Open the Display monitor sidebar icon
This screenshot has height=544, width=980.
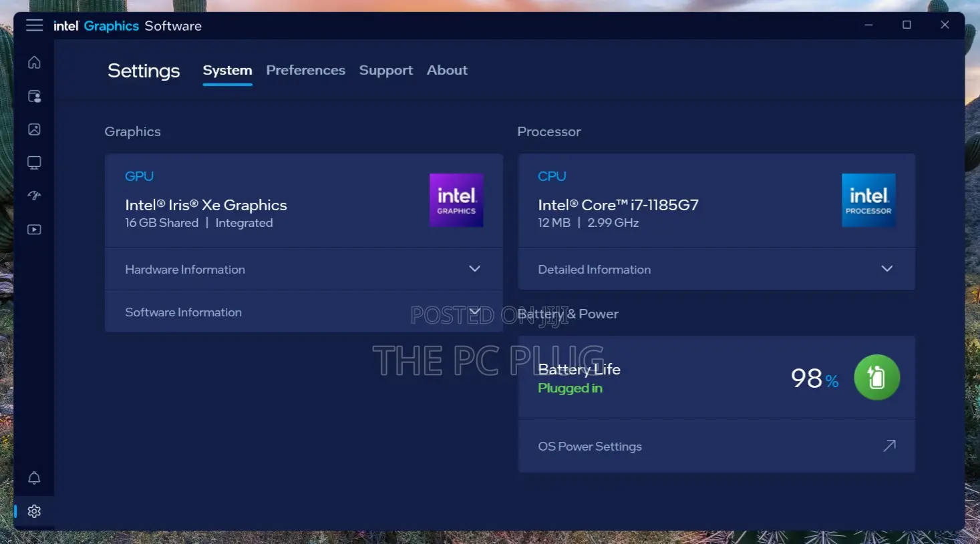tap(34, 163)
